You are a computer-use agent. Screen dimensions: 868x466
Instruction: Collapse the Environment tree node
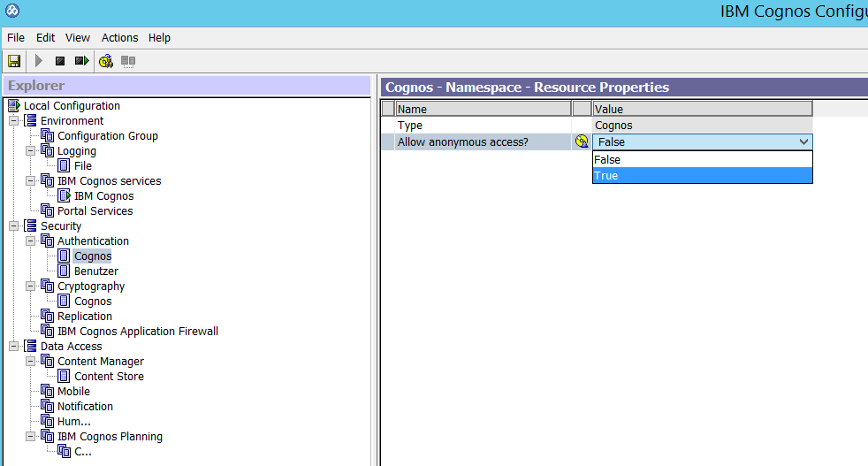(x=14, y=121)
